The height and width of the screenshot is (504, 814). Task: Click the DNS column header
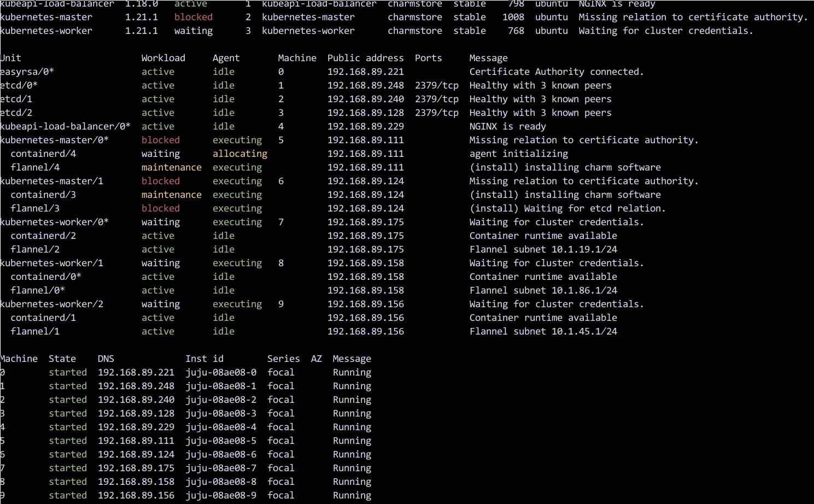106,359
